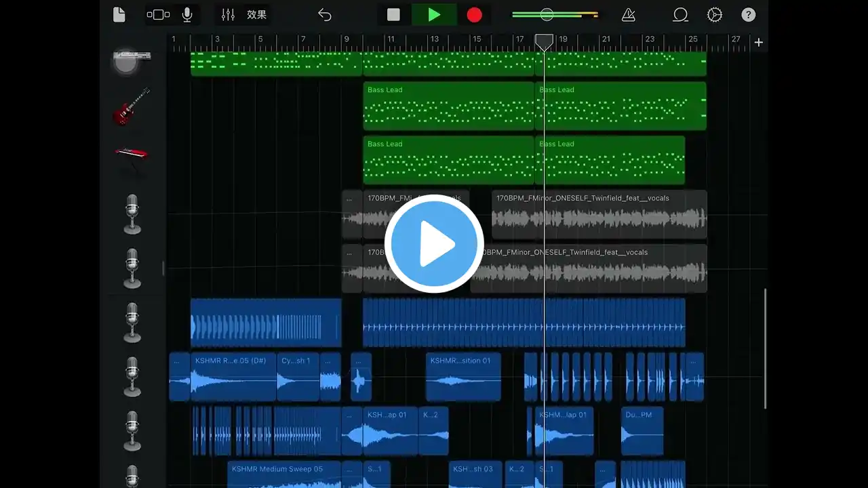Start recording with the red record button
Image resolution: width=868 pixels, height=488 pixels.
tap(475, 14)
